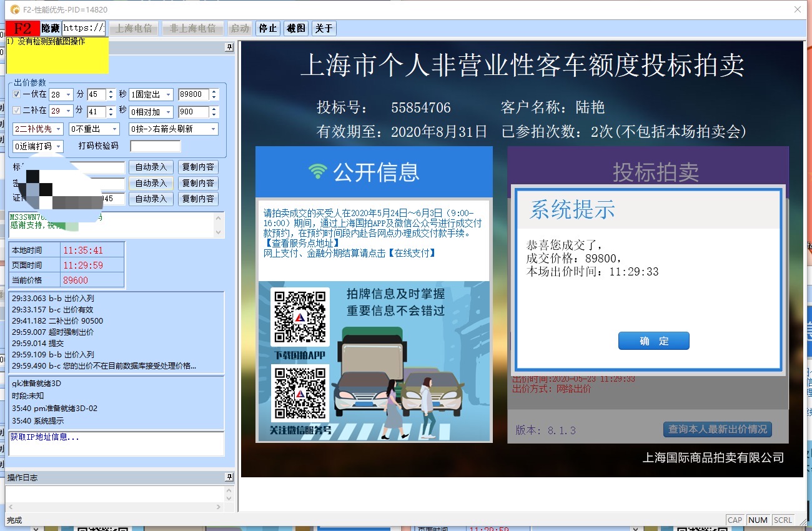Click the 查询本人最新出价情况 button

tap(718, 429)
